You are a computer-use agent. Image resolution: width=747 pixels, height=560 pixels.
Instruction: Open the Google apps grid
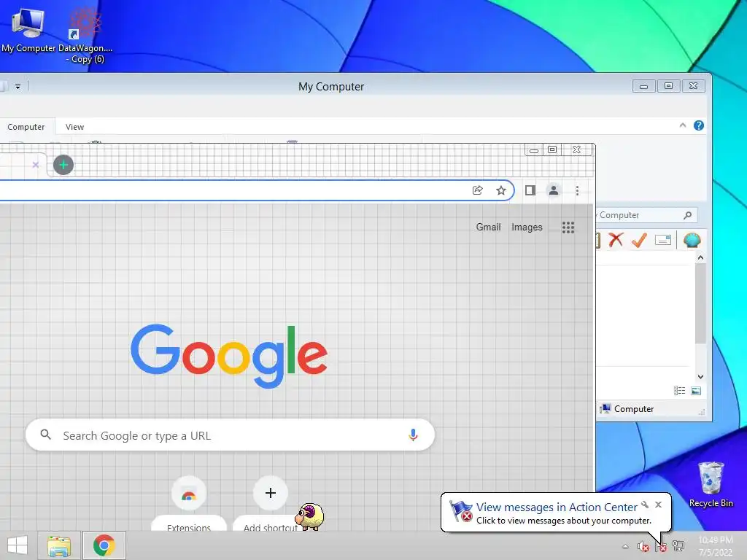pyautogui.click(x=568, y=227)
